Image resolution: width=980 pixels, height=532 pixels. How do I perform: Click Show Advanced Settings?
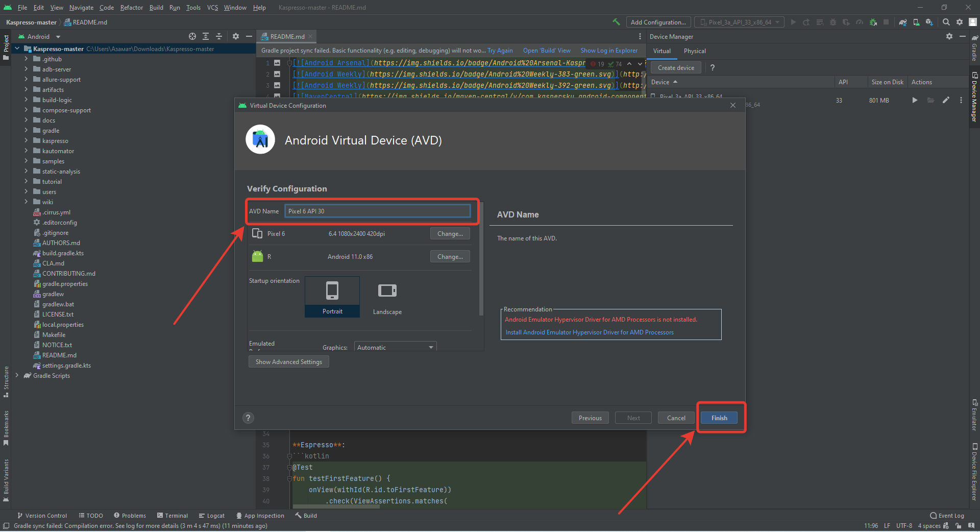click(x=289, y=361)
